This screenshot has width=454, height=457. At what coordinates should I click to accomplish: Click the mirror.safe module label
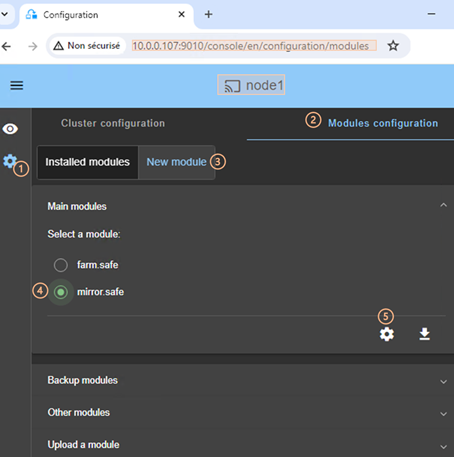(x=100, y=292)
